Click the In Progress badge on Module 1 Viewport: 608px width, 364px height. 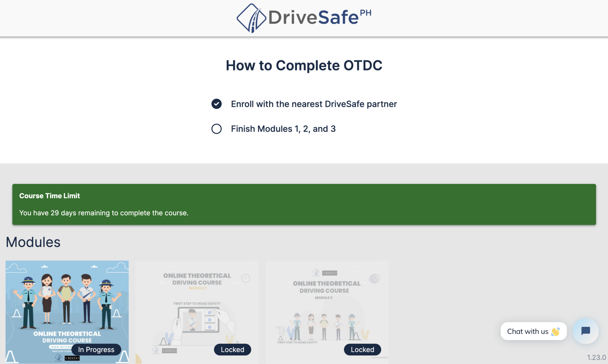96,349
